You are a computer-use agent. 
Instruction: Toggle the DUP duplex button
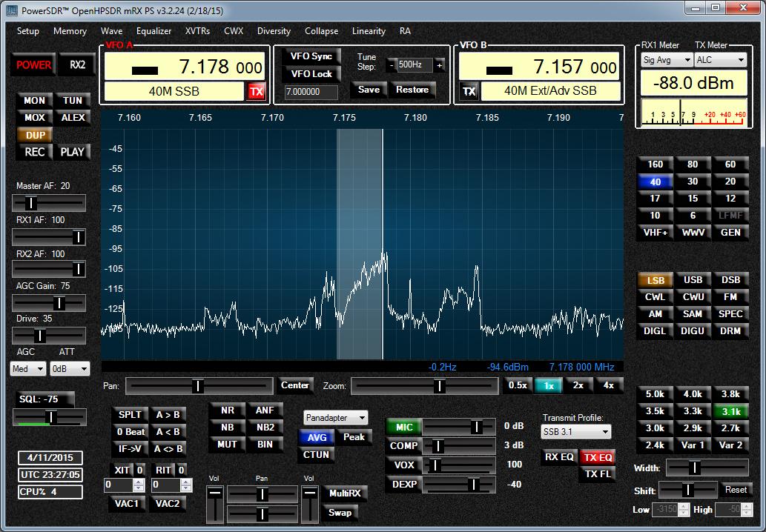35,135
